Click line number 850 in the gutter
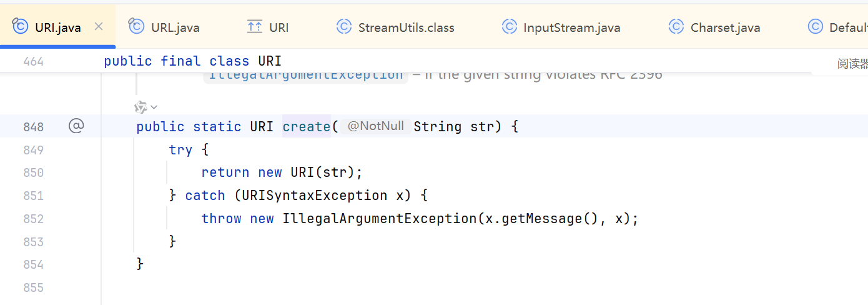The width and height of the screenshot is (868, 305). (33, 172)
